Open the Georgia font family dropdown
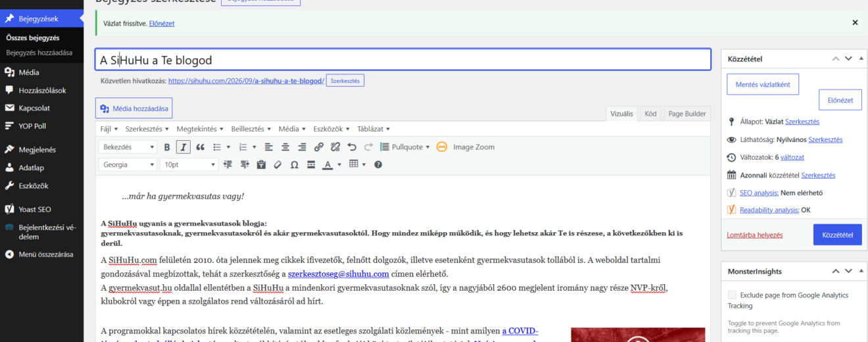Image resolution: width=868 pixels, height=342 pixels. 128,164
